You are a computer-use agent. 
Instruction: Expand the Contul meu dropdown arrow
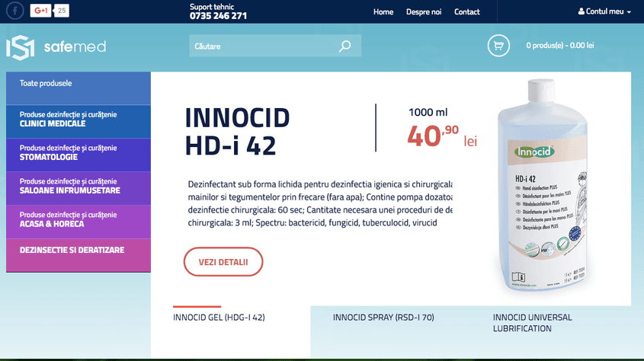coord(629,12)
